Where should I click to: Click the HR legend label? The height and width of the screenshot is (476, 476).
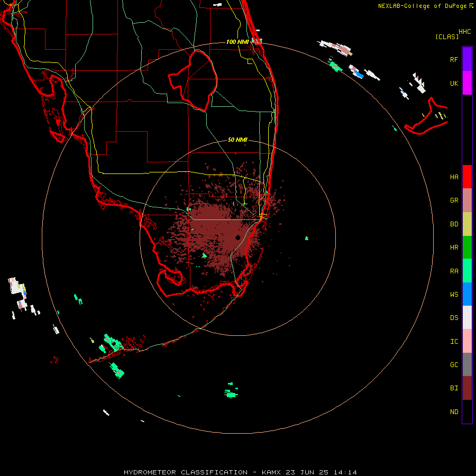[x=454, y=248]
